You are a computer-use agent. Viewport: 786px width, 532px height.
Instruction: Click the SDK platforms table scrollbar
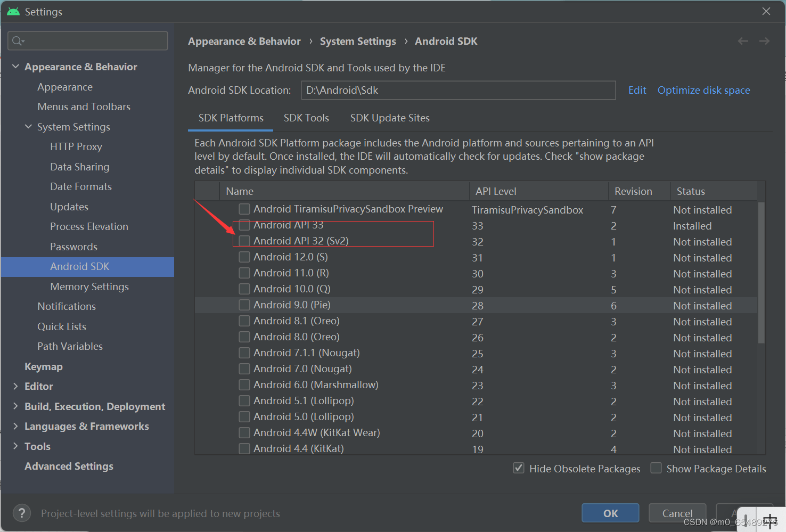pos(761,273)
